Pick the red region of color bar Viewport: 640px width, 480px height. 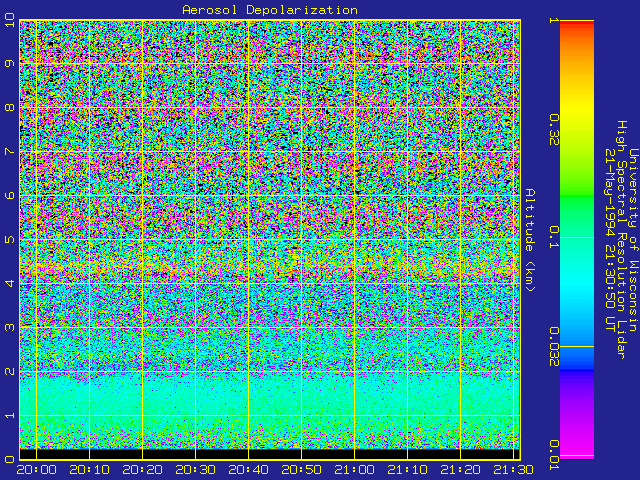(577, 25)
